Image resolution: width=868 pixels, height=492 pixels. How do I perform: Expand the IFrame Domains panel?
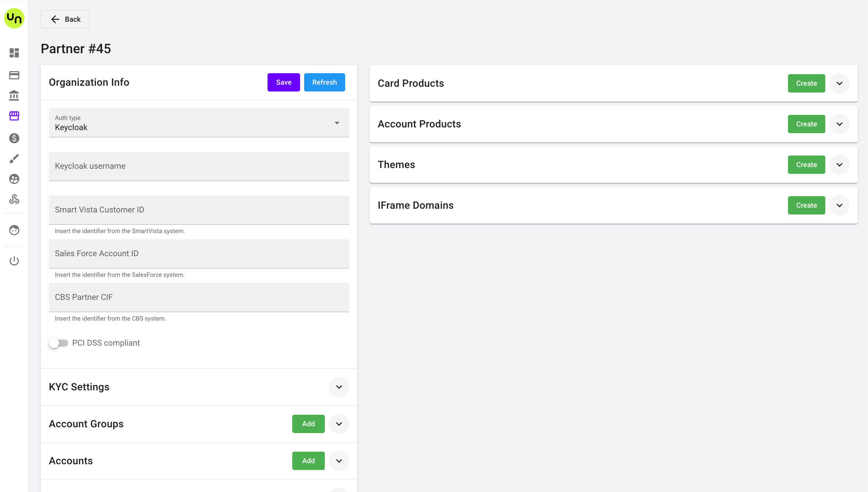[840, 205]
